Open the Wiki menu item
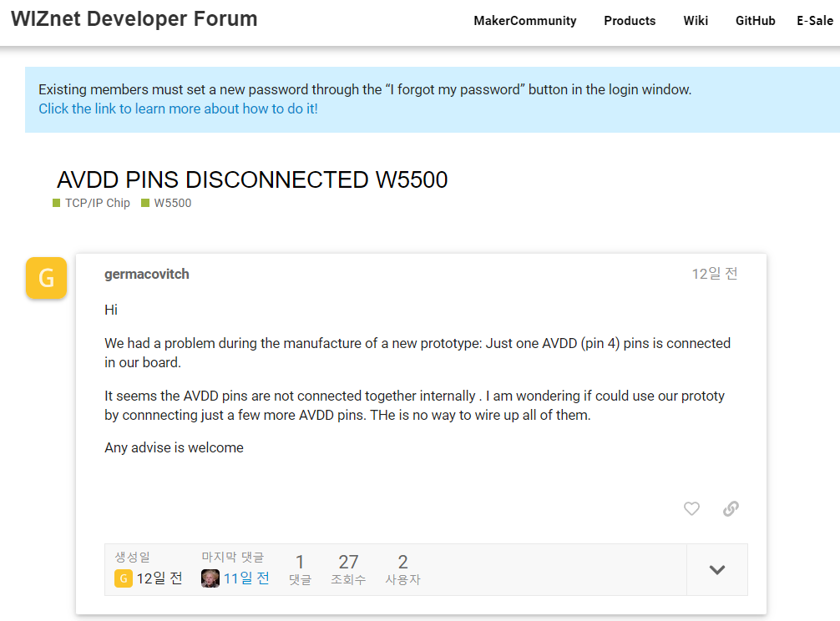The image size is (840, 621). (696, 21)
